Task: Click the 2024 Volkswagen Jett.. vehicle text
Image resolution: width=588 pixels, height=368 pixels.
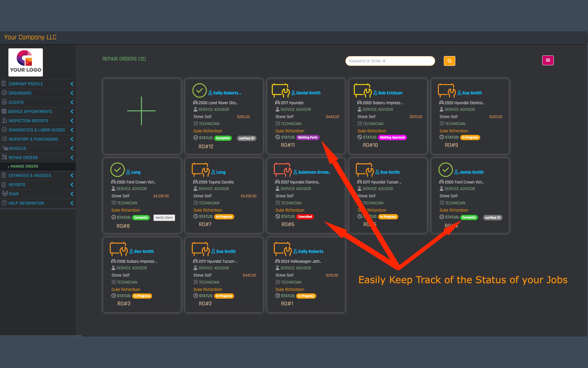Action: pos(301,261)
